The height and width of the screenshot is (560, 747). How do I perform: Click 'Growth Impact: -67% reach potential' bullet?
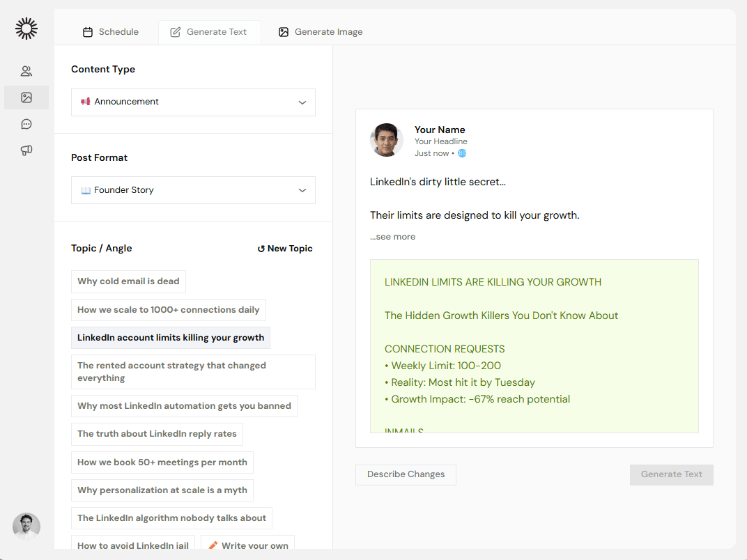coord(477,399)
